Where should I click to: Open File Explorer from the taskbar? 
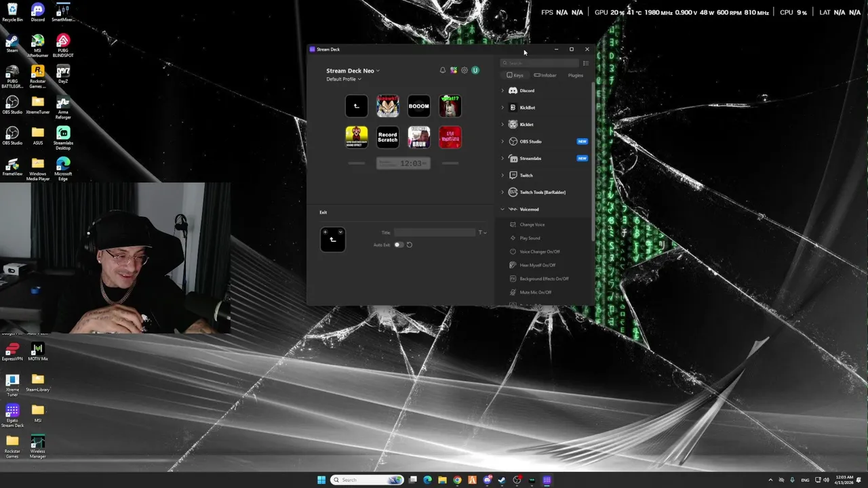[442, 480]
